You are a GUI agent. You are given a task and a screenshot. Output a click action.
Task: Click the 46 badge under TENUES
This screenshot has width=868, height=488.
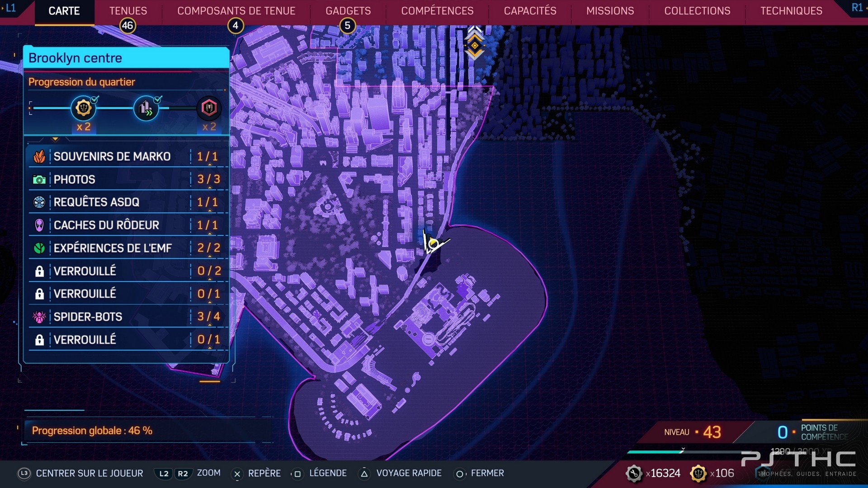click(127, 26)
